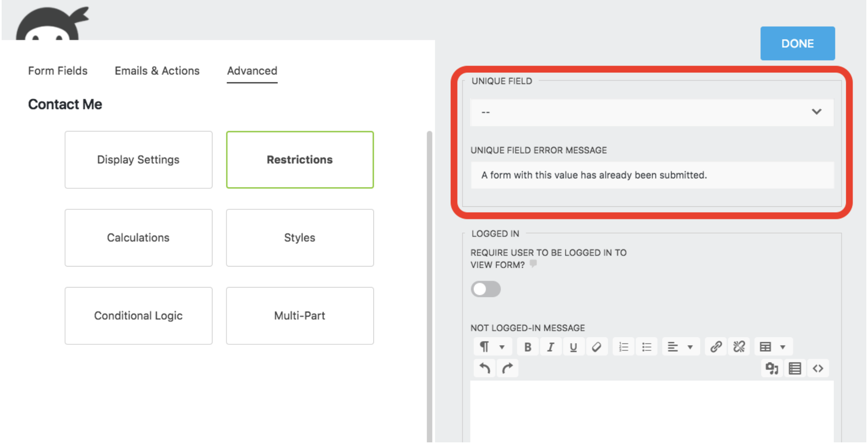
Task: Switch to Emails & Actions tab
Action: pyautogui.click(x=157, y=71)
